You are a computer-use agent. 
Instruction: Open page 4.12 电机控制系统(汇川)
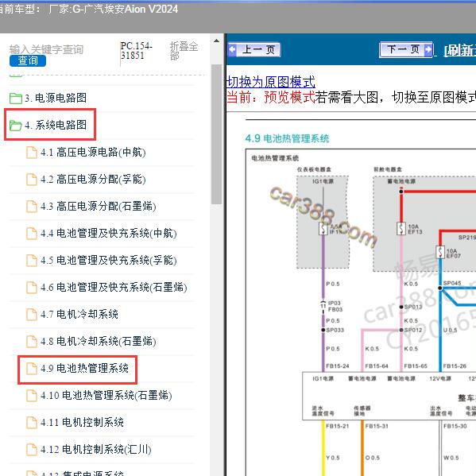pos(95,449)
